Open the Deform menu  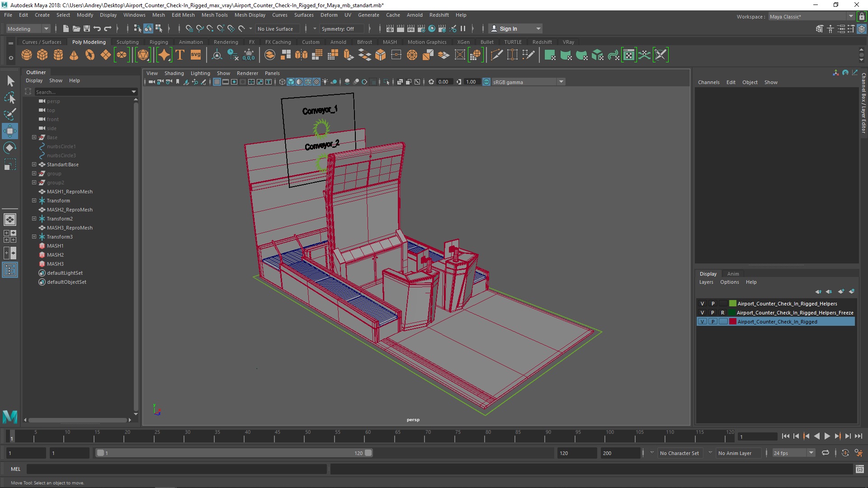pyautogui.click(x=329, y=15)
